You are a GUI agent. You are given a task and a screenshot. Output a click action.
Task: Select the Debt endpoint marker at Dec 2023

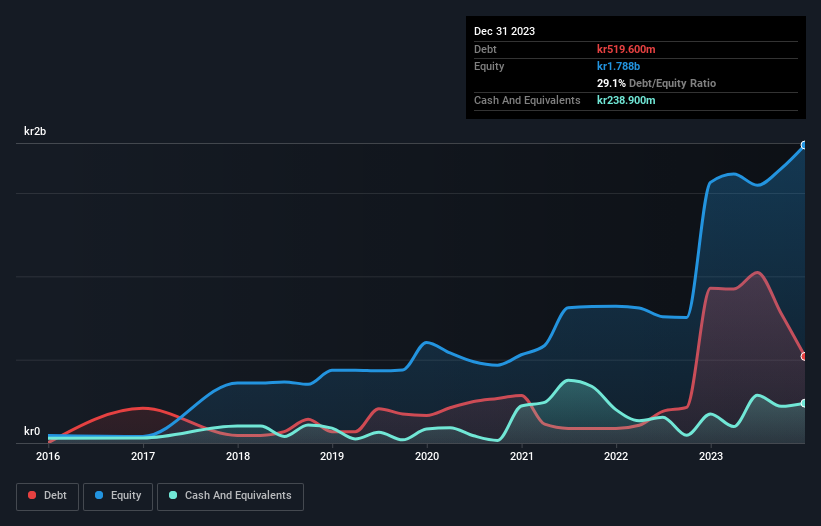tap(804, 356)
